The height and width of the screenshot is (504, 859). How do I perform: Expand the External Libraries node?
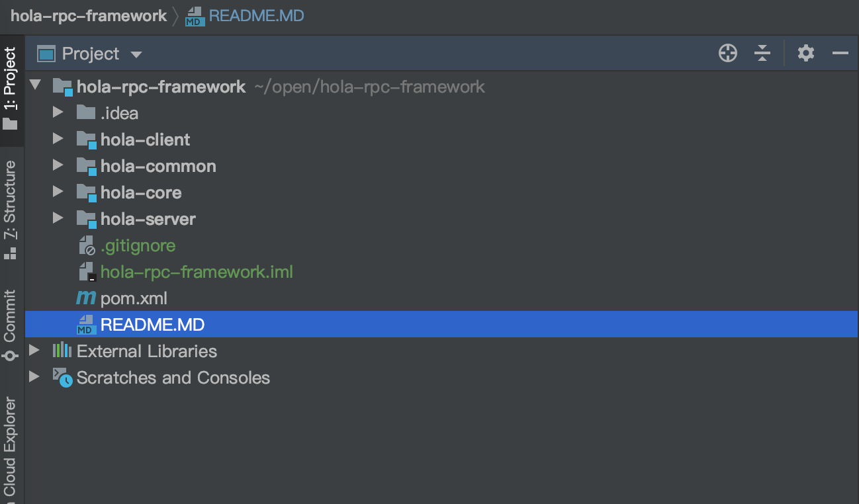click(x=34, y=351)
